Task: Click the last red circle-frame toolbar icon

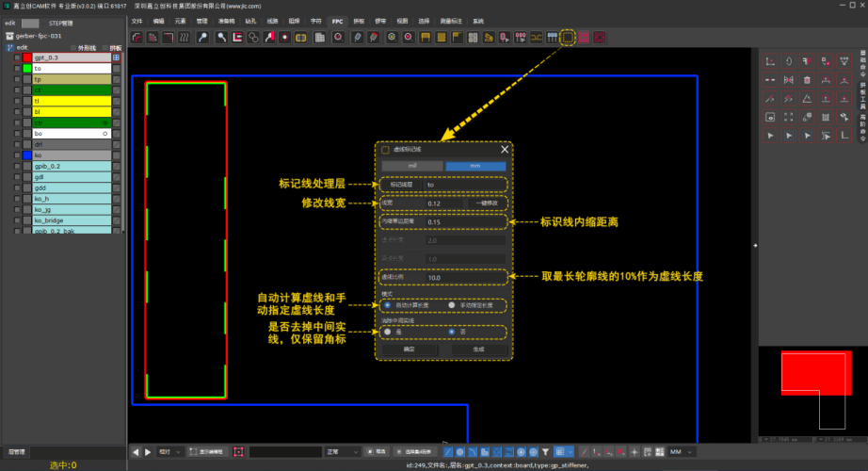Action: (x=600, y=38)
